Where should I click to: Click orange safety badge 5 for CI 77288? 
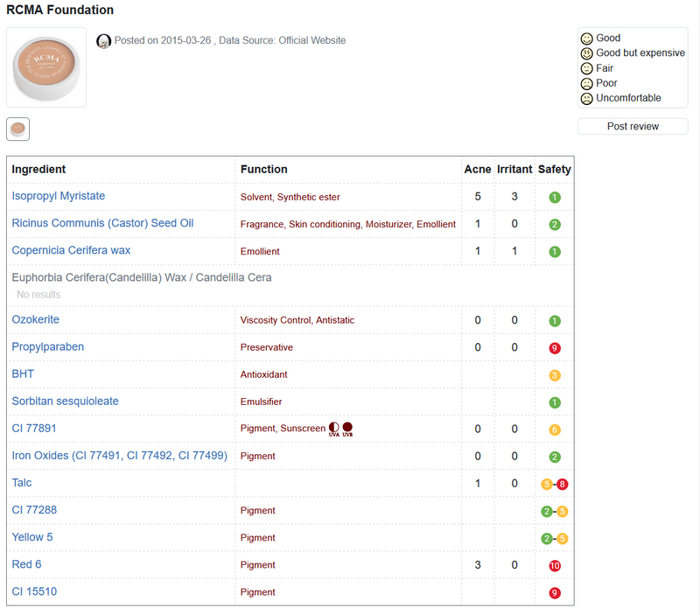562,512
